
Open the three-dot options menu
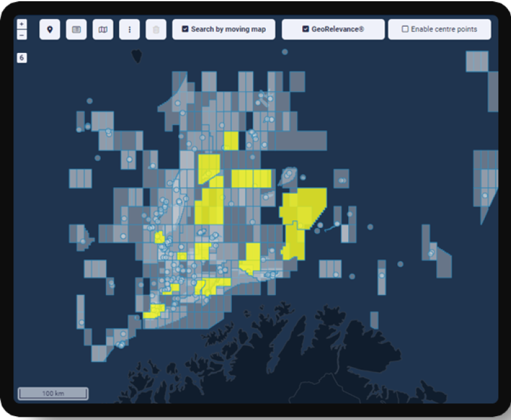[x=128, y=29]
